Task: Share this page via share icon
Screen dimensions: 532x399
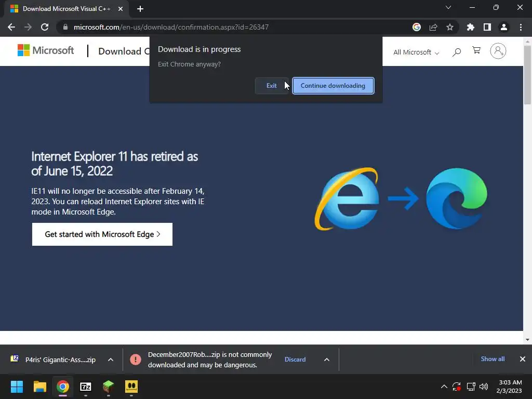Action: (433, 27)
